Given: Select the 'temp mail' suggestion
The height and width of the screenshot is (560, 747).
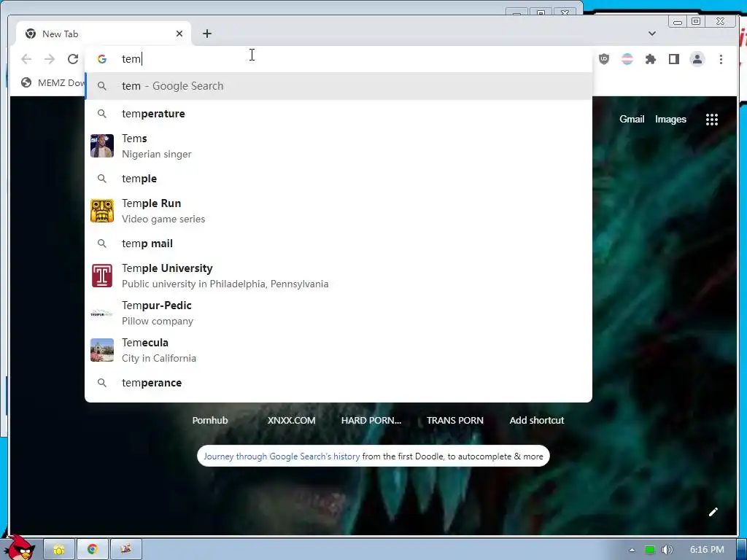Looking at the screenshot, I should tap(338, 244).
